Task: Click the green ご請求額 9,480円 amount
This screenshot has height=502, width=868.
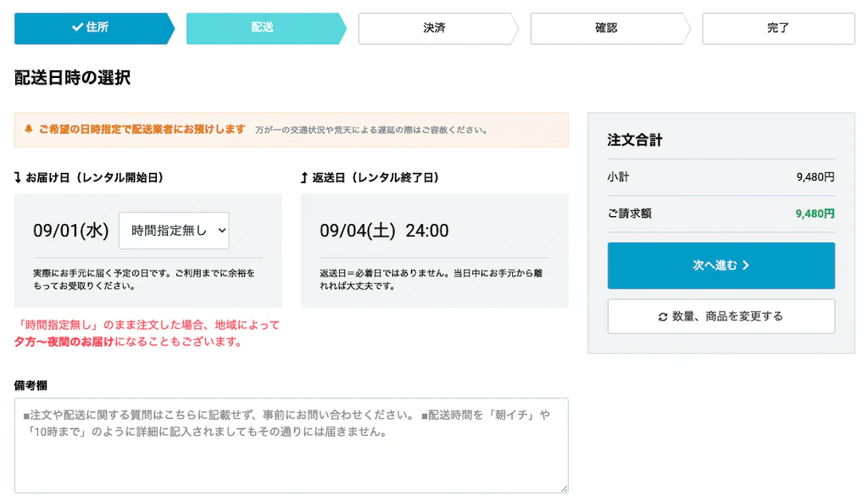Action: pyautogui.click(x=815, y=214)
